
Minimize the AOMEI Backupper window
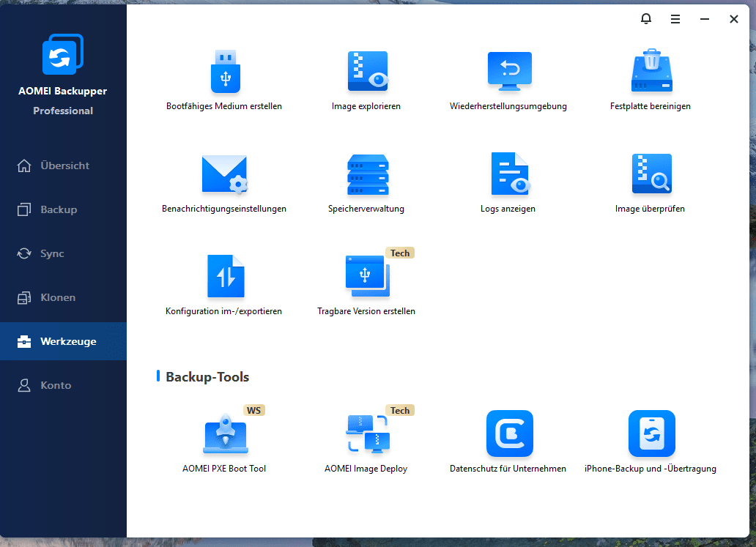click(705, 19)
